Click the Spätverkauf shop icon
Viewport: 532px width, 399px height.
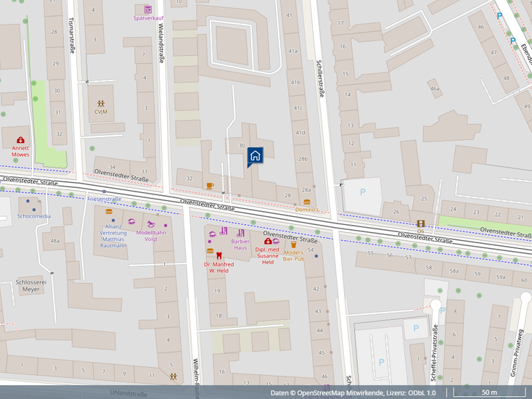click(x=147, y=9)
